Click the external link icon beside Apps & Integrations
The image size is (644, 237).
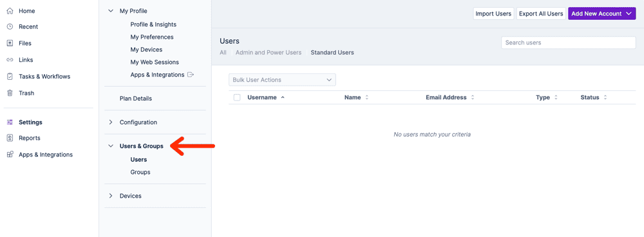[190, 75]
